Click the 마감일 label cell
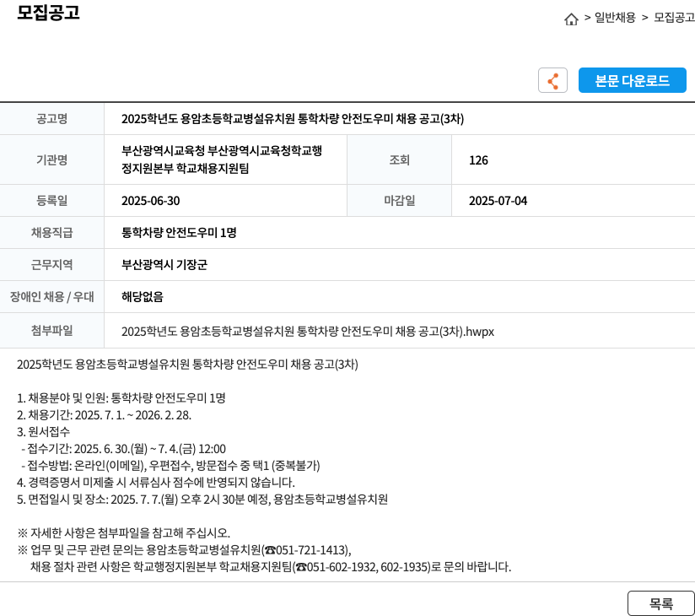 pyautogui.click(x=399, y=201)
